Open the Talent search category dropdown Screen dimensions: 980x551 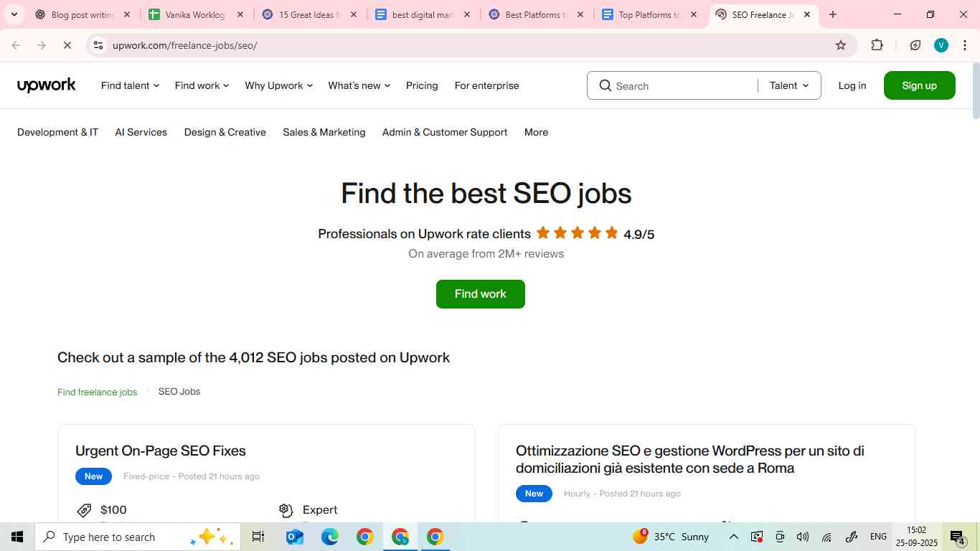point(788,85)
